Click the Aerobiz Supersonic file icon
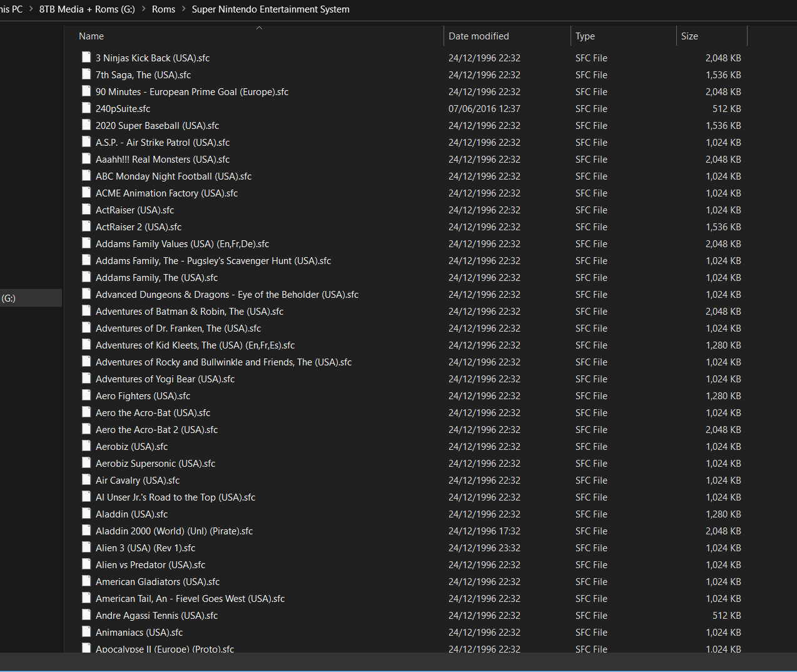 coord(86,463)
